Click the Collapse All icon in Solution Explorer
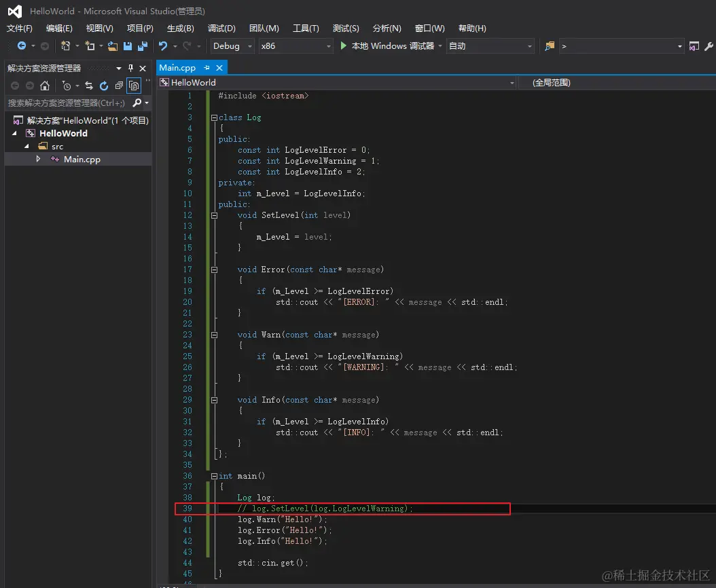 point(119,86)
